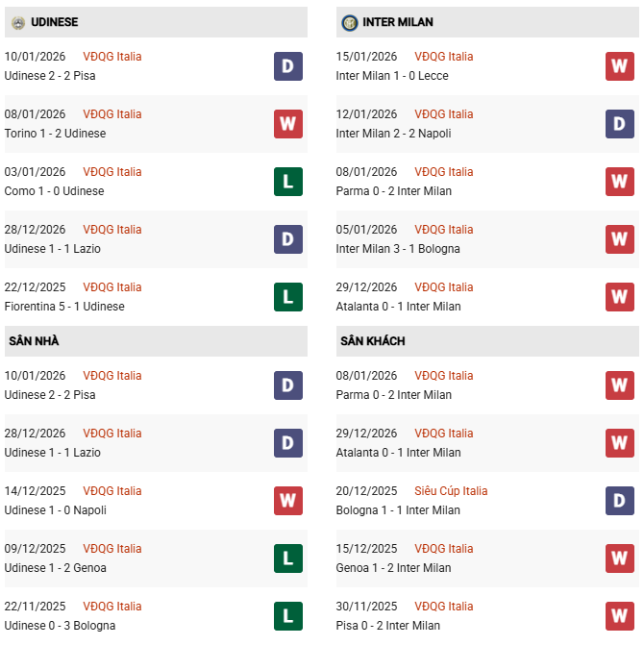Open VĐQG Italia link dated 15/01/2026
The height and width of the screenshot is (645, 644).
[443, 57]
